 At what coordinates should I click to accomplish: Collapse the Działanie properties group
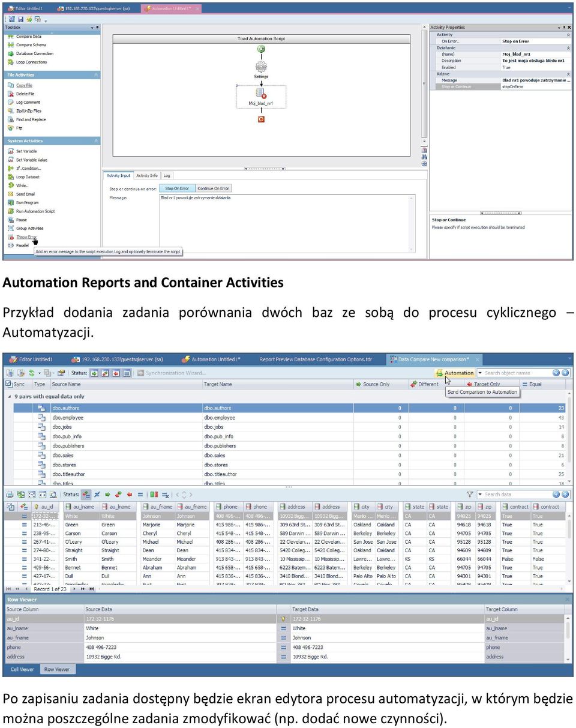(568, 48)
